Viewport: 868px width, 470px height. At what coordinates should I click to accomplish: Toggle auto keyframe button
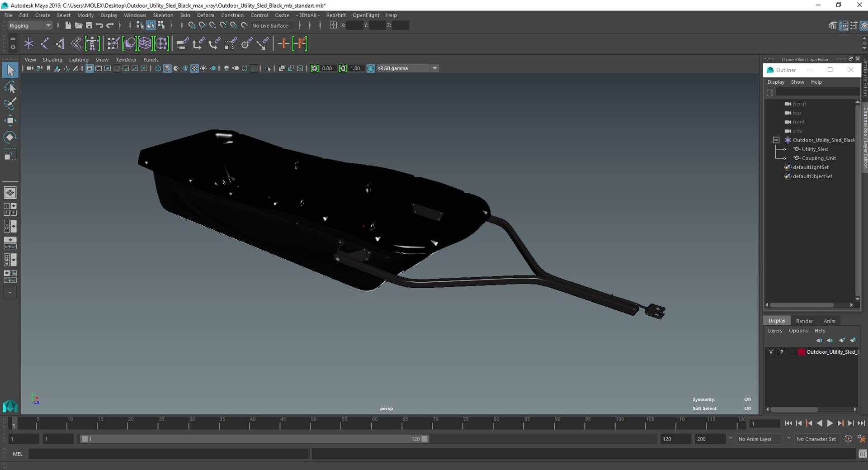[x=848, y=439]
